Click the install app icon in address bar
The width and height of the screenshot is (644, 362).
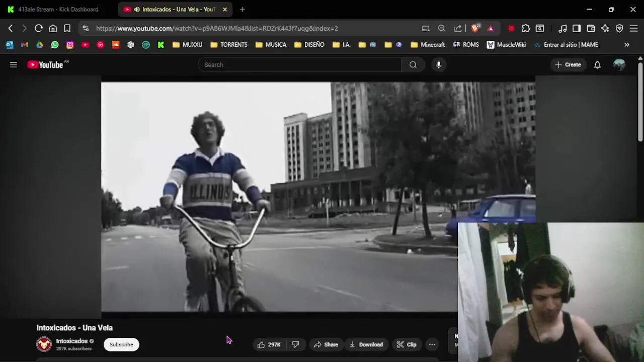[426, 28]
